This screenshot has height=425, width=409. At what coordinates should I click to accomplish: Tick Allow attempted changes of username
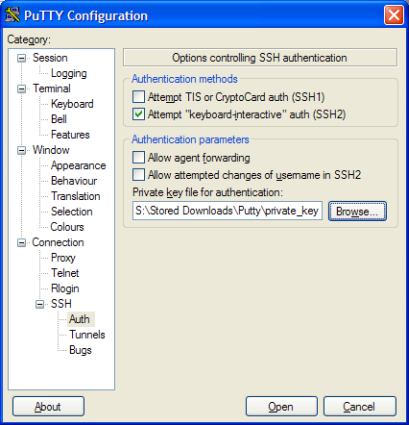point(138,175)
